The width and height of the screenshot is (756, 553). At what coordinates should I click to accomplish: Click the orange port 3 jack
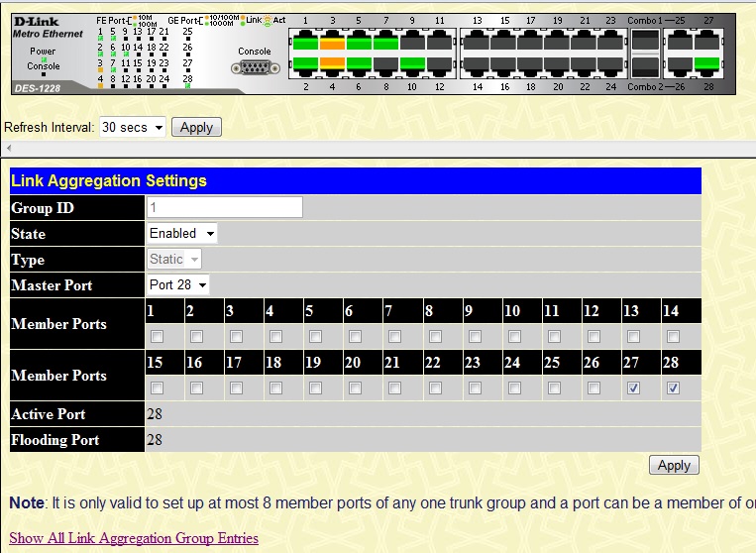(332, 43)
